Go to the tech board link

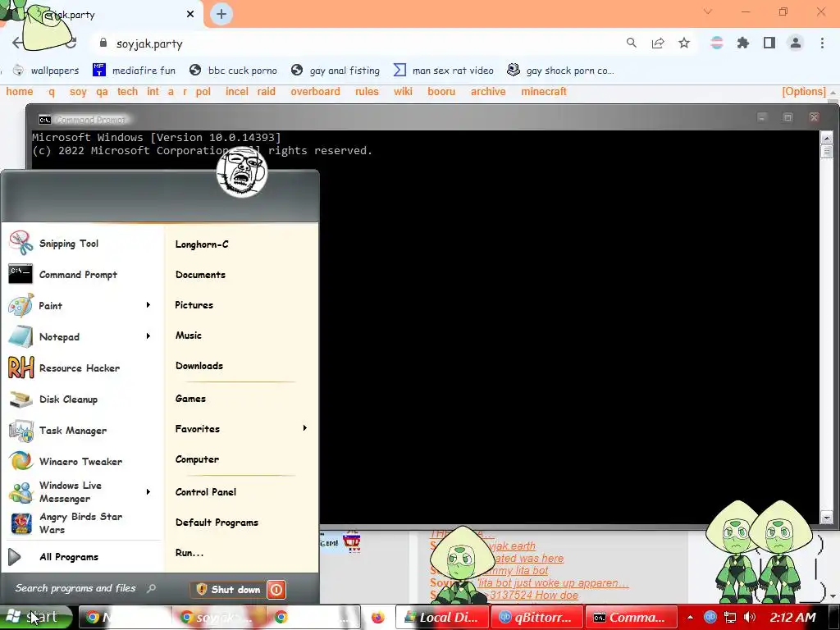[x=127, y=92]
